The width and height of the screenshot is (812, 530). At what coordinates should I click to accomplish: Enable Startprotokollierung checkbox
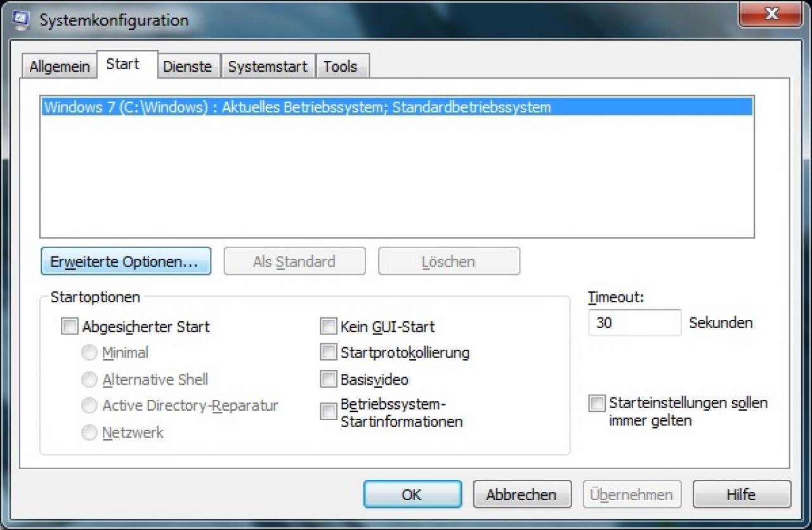tap(328, 352)
